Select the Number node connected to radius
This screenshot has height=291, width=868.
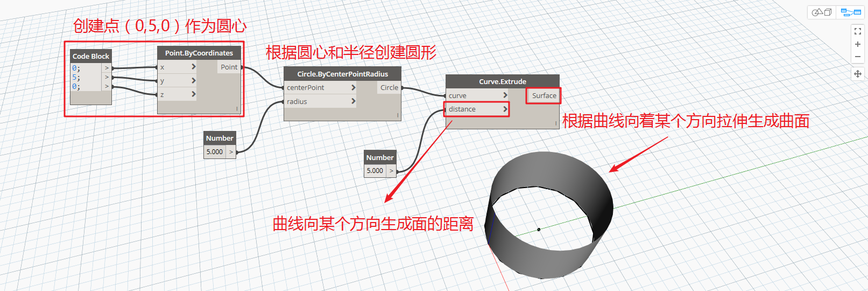(220, 138)
